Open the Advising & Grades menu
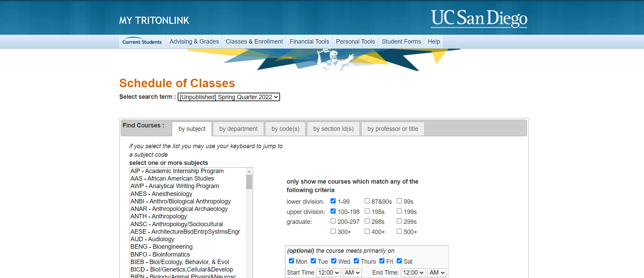The width and height of the screenshot is (644, 278). [194, 42]
